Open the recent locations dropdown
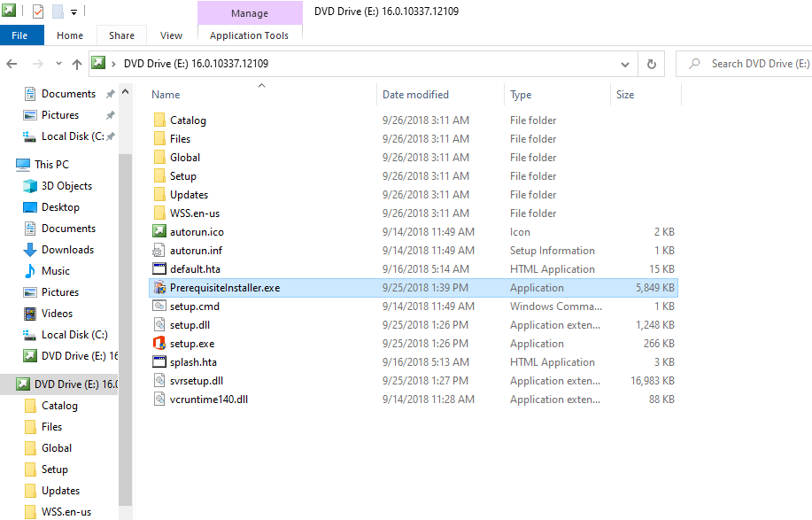Image resolution: width=812 pixels, height=520 pixels. 58,63
